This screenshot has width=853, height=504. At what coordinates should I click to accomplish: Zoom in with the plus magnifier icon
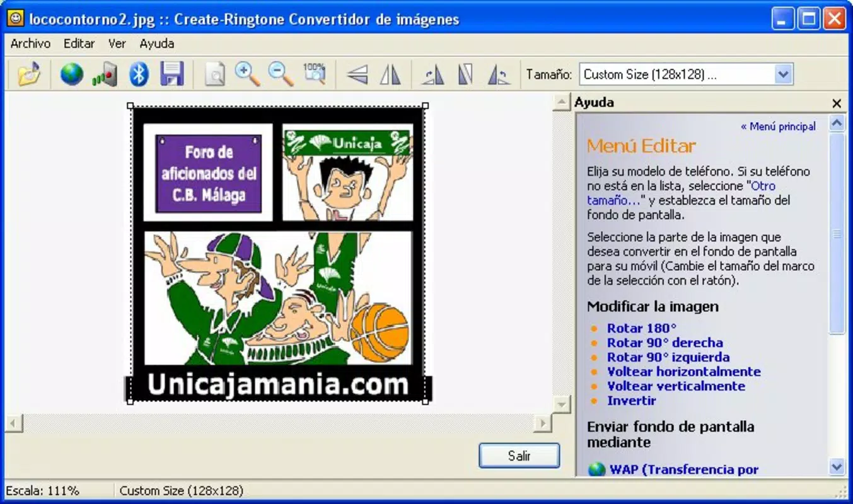(248, 74)
